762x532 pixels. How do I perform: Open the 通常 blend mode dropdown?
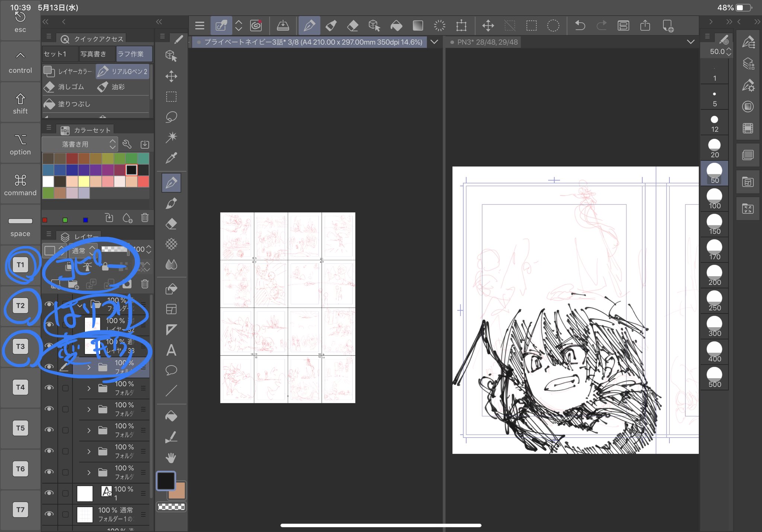pos(83,250)
